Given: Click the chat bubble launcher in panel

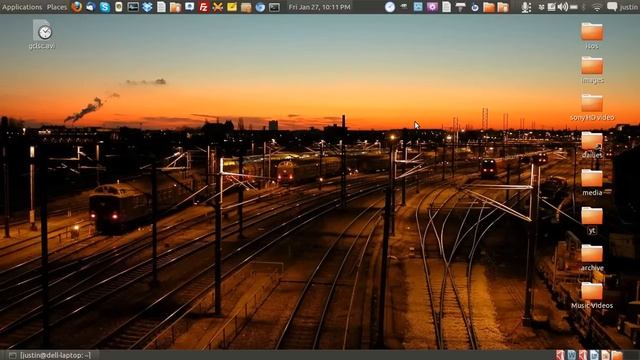Looking at the screenshot, I should (189, 7).
